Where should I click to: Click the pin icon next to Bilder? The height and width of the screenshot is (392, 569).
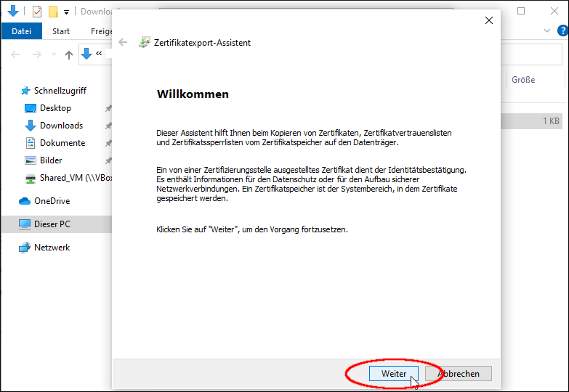pyautogui.click(x=108, y=160)
